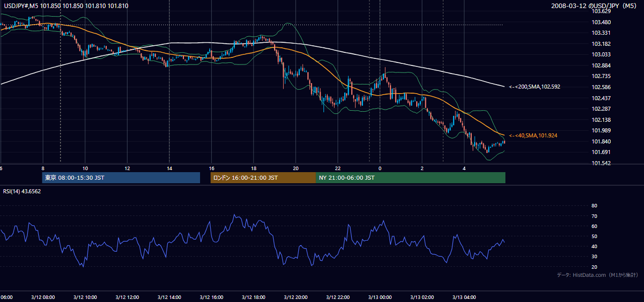Viewport: 644px width, 302px height.
Task: Click price axis value 103.182
Action: coord(601,44)
